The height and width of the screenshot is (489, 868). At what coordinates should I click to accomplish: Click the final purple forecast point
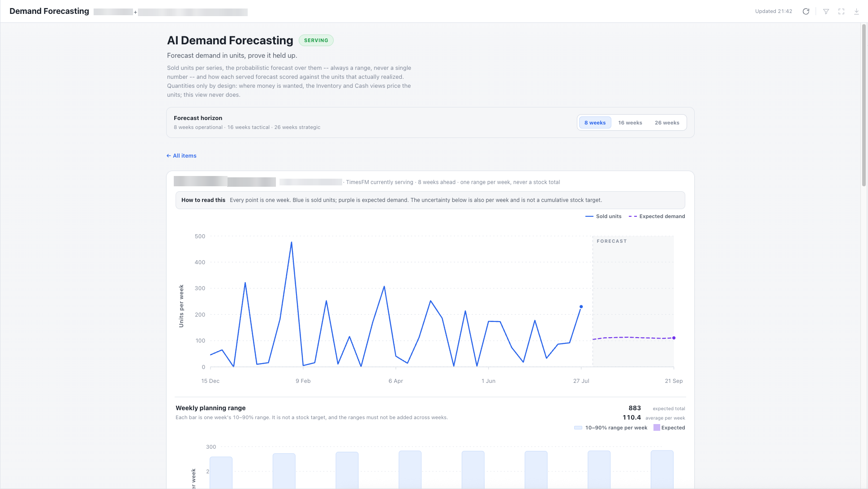coord(674,338)
